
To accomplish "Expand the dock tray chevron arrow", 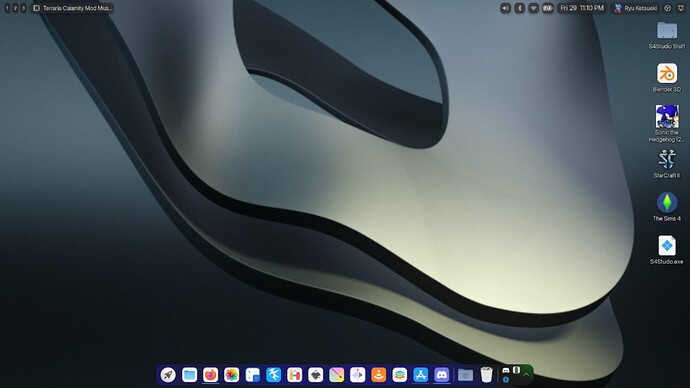I will coord(526,375).
